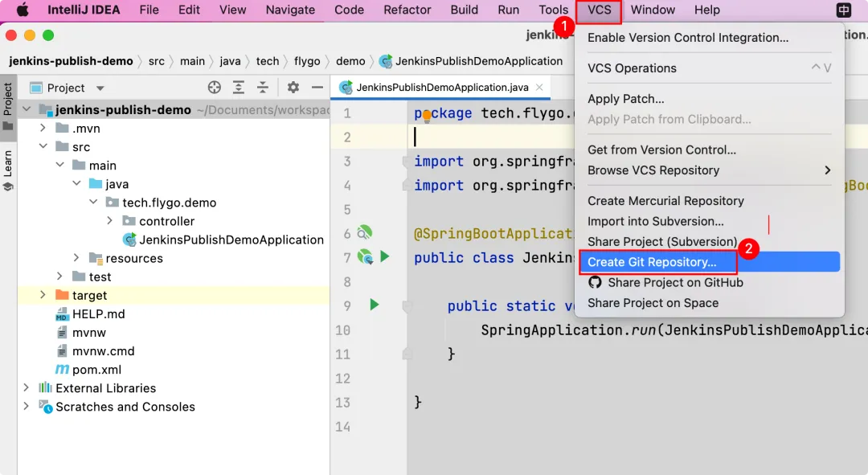The image size is (868, 475).
Task: Open the Learn side tool window
Action: click(x=8, y=170)
